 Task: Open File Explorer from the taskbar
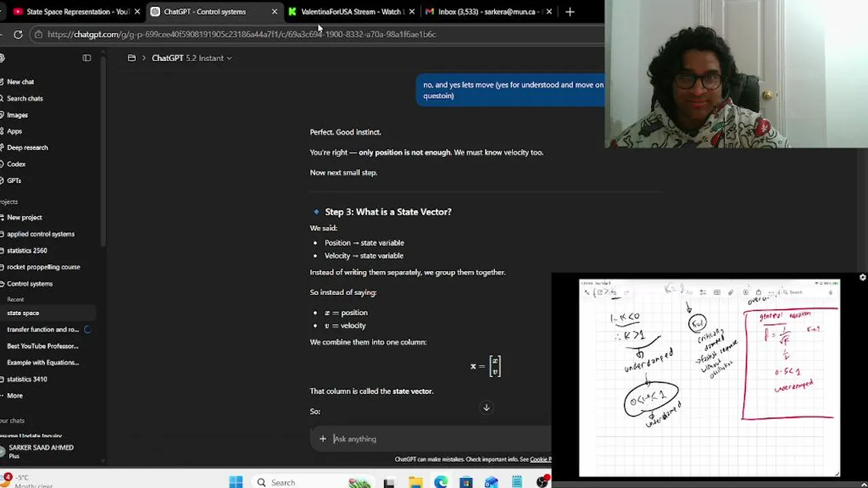(415, 483)
